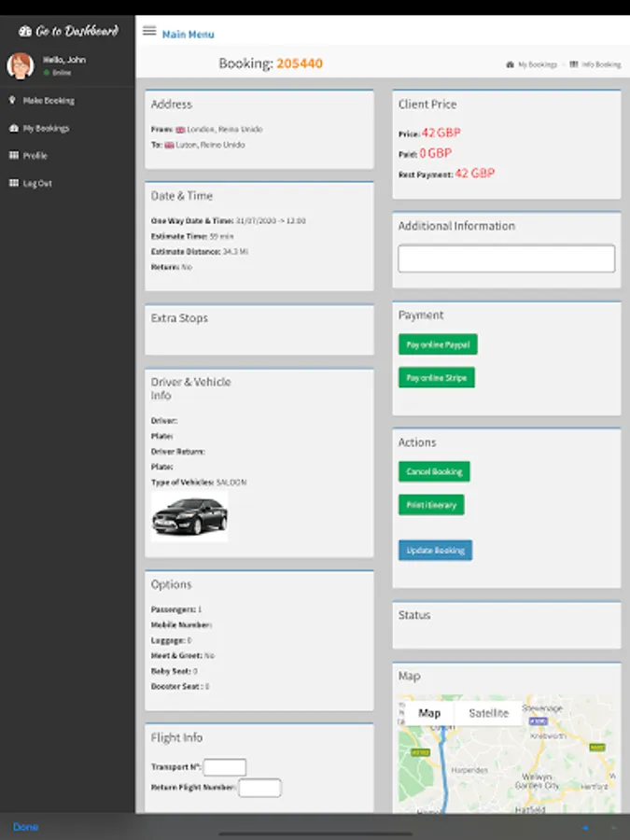Click the My Bookings sidebar icon
The height and width of the screenshot is (840, 630).
click(14, 128)
